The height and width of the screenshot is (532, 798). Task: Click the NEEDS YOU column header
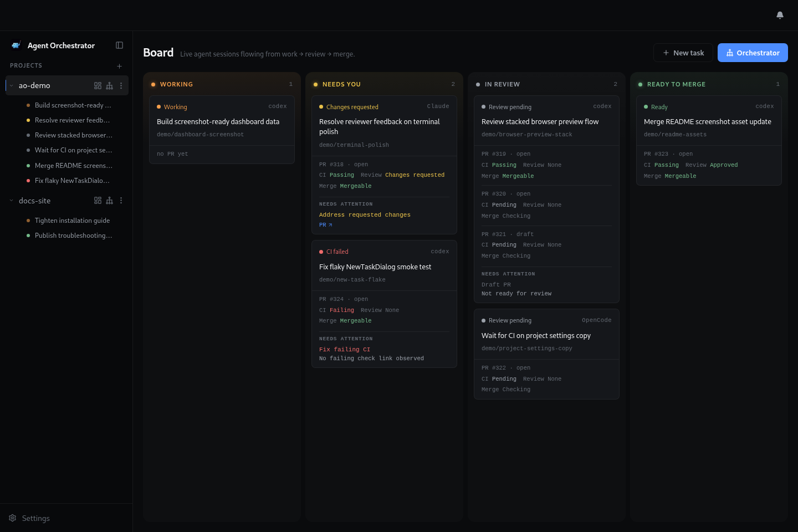(341, 84)
